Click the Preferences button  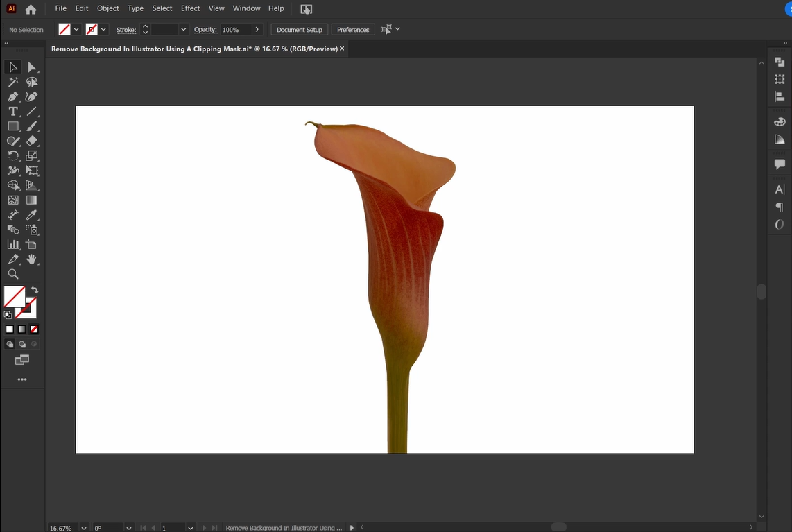tap(353, 29)
